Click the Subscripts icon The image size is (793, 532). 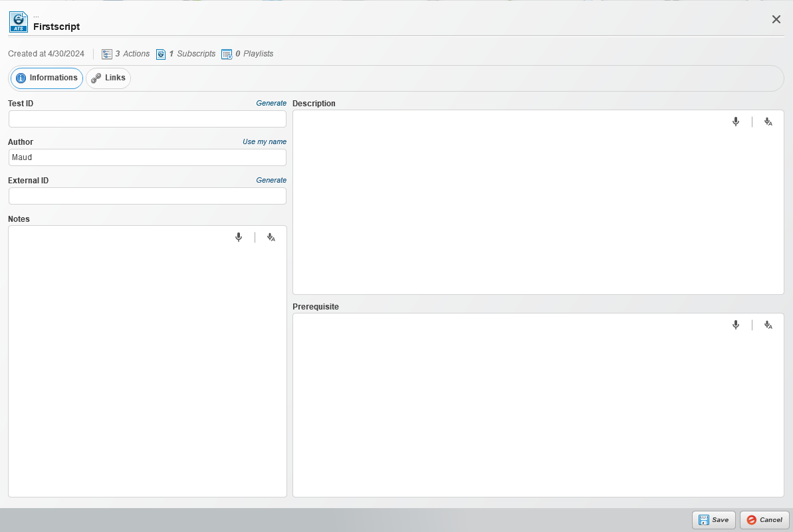[x=161, y=54]
